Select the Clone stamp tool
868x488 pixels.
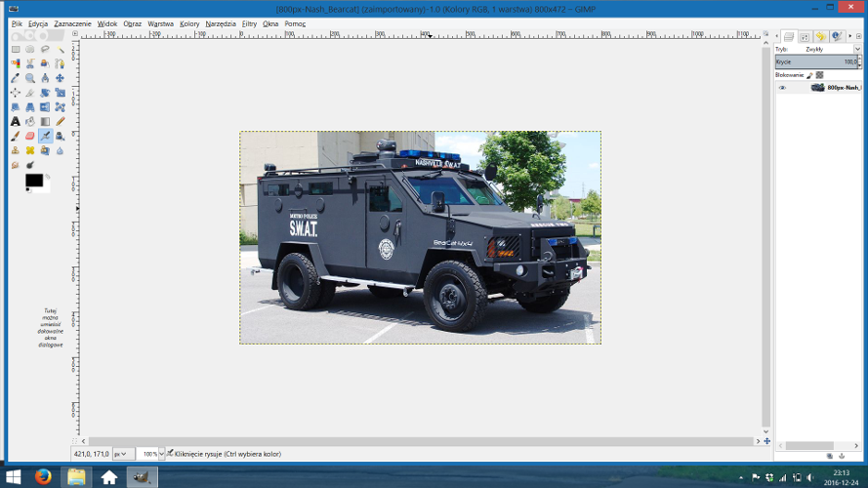16,150
